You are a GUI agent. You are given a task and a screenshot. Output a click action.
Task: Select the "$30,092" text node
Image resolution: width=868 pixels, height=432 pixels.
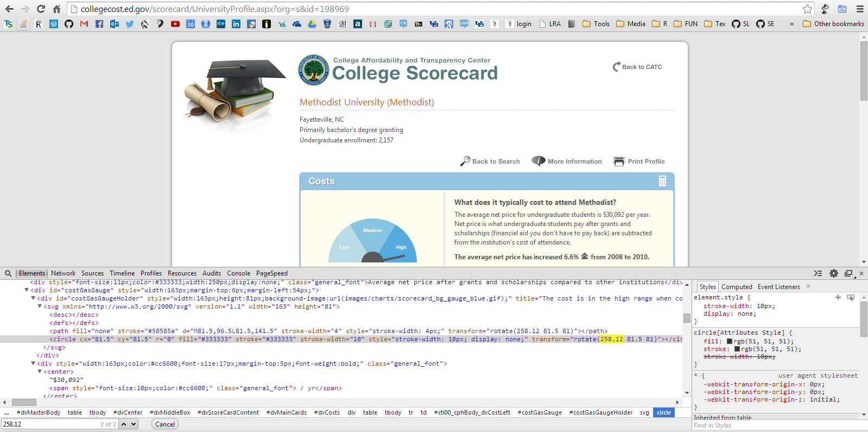[66, 380]
